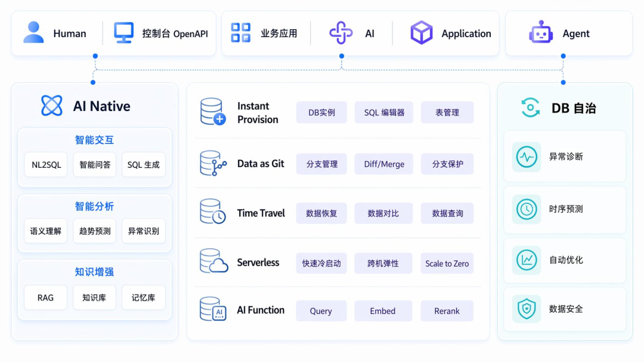The image size is (644, 363).
Task: Click the AI Function database icon
Action: [213, 309]
